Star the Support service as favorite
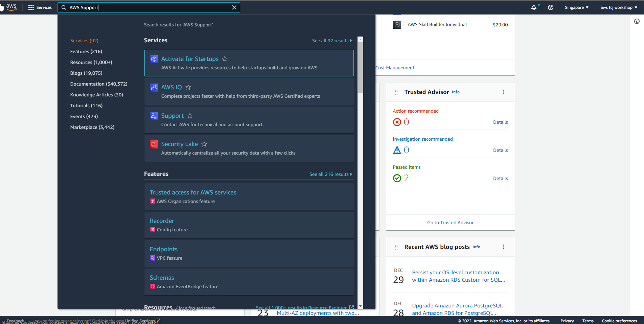Viewport: 644px width, 324px height. point(190,116)
